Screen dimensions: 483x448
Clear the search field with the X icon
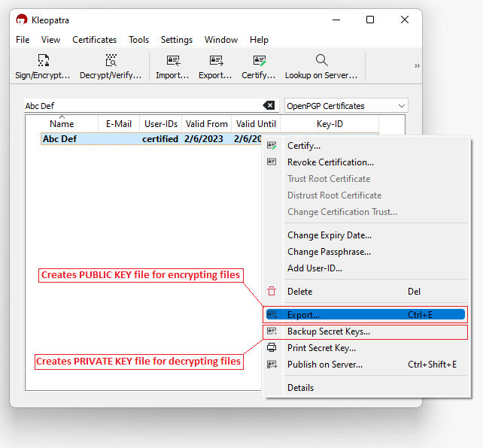click(269, 105)
